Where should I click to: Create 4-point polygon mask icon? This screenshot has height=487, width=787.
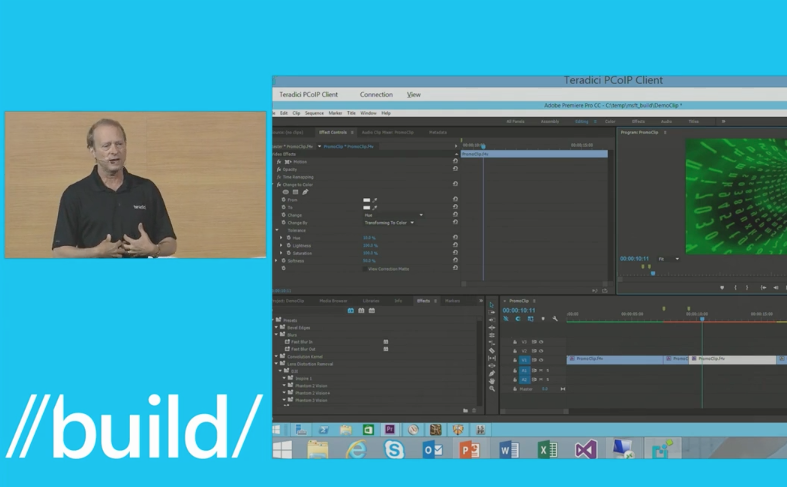click(296, 192)
